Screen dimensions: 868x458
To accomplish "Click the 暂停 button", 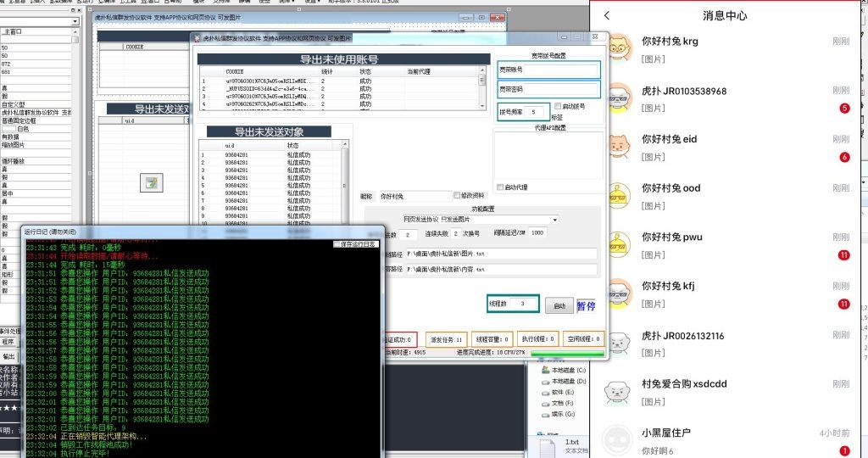I will [587, 305].
